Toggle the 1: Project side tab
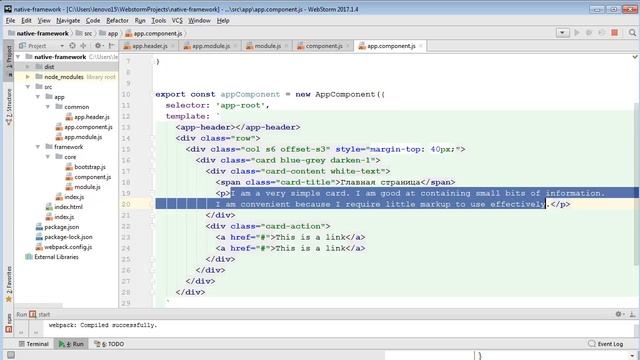640x360 pixels. (x=9, y=60)
